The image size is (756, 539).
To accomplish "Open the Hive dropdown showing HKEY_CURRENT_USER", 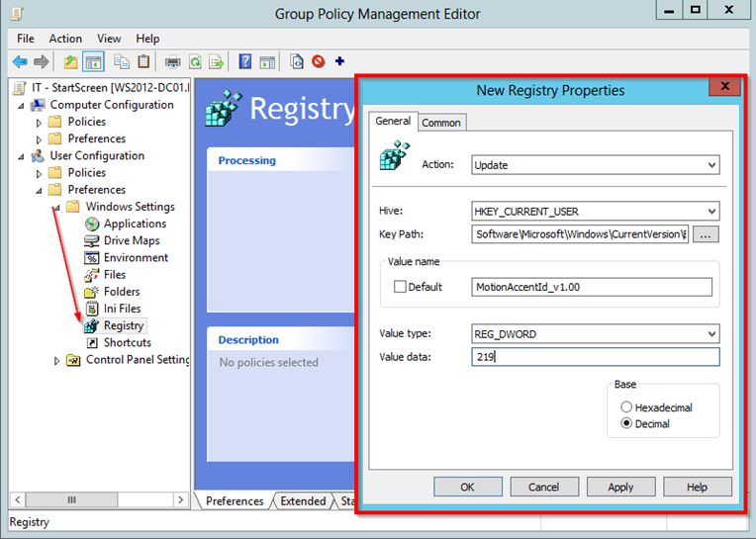I will click(596, 211).
